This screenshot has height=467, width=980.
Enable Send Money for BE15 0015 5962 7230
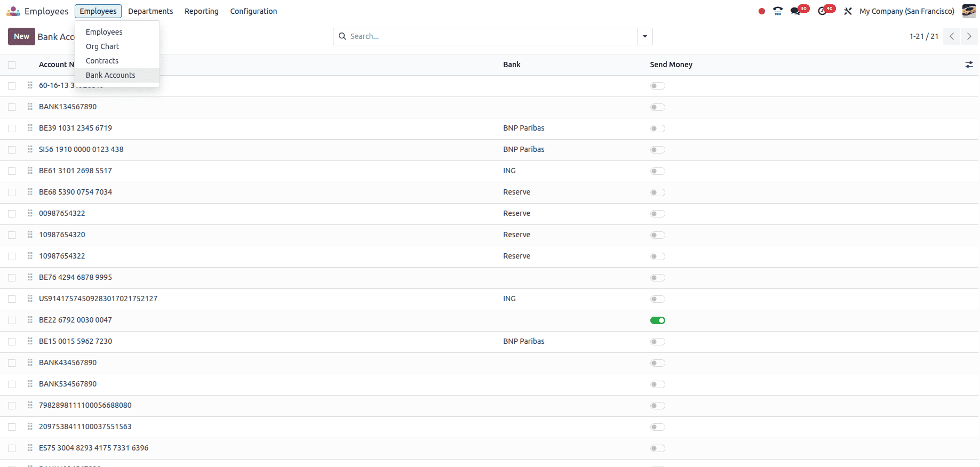[x=658, y=342]
